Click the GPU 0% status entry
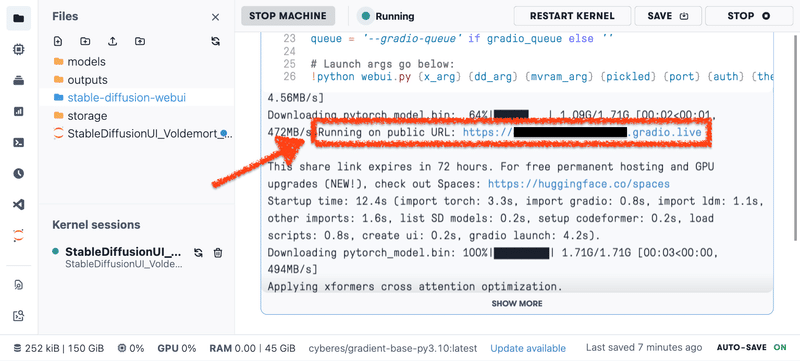This screenshot has width=800, height=361. point(177,348)
